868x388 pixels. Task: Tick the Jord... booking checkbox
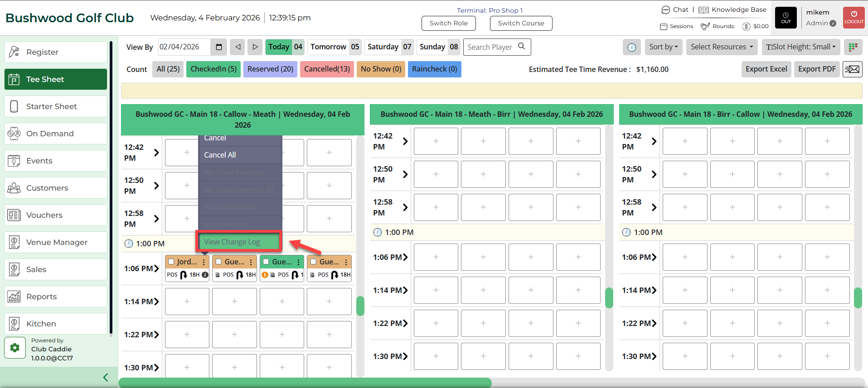tap(171, 262)
